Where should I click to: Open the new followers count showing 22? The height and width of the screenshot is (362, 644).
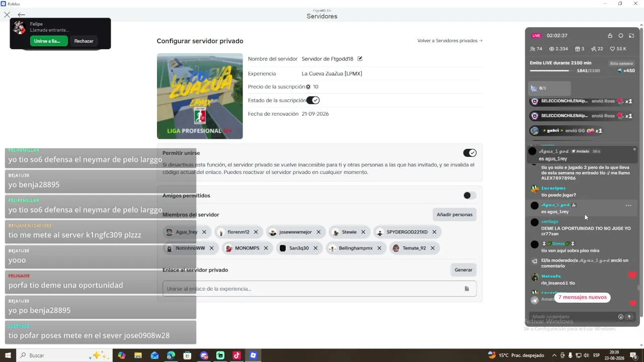point(597,49)
